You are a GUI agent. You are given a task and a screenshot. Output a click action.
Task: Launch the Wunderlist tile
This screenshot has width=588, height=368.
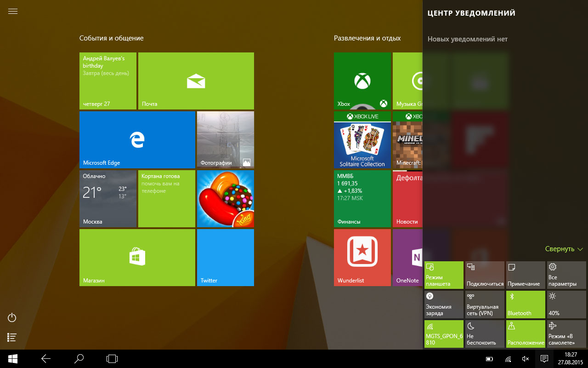[362, 258]
